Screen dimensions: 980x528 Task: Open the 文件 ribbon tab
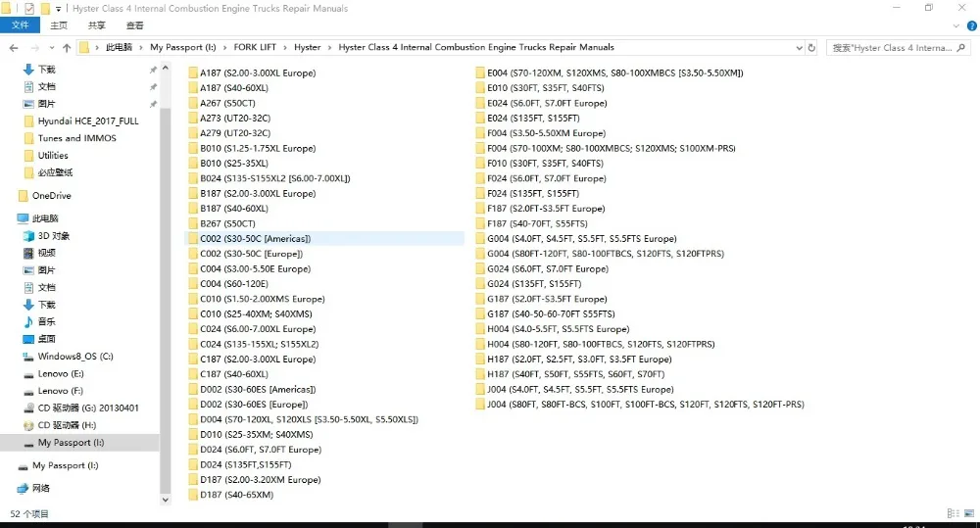click(x=20, y=25)
